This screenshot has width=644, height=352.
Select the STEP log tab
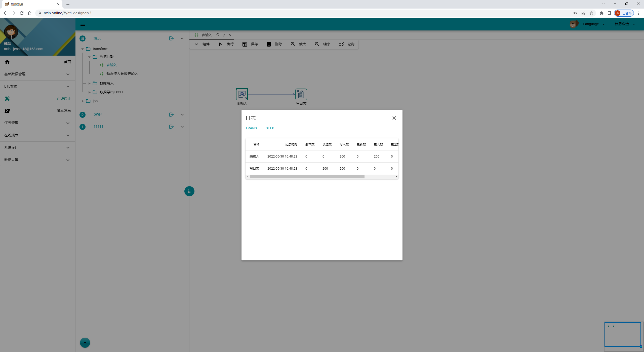pyautogui.click(x=270, y=128)
